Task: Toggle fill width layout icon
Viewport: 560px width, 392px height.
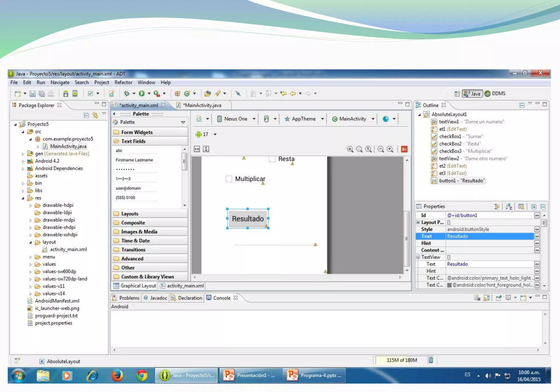Action: click(197, 149)
